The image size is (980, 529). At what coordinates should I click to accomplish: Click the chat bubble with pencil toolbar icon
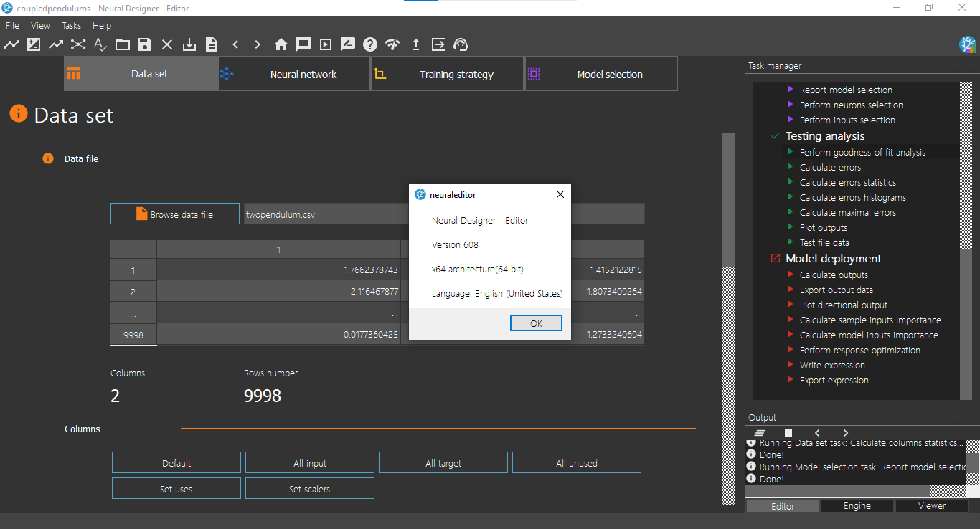[x=348, y=44]
